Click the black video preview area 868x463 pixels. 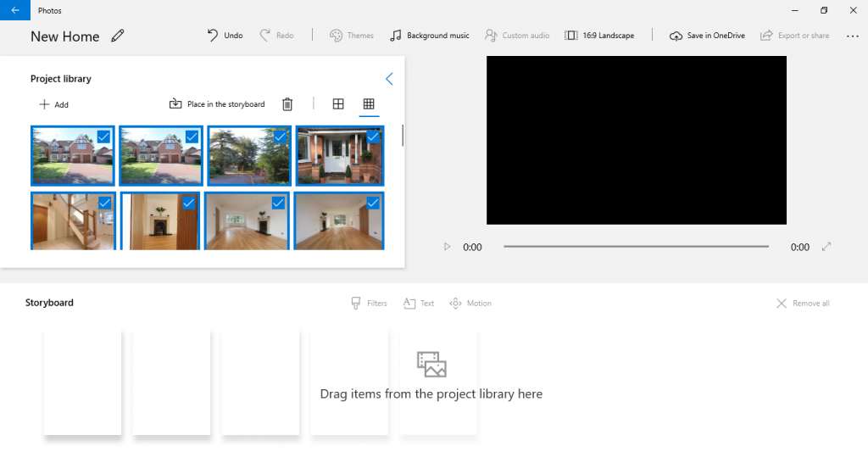637,140
